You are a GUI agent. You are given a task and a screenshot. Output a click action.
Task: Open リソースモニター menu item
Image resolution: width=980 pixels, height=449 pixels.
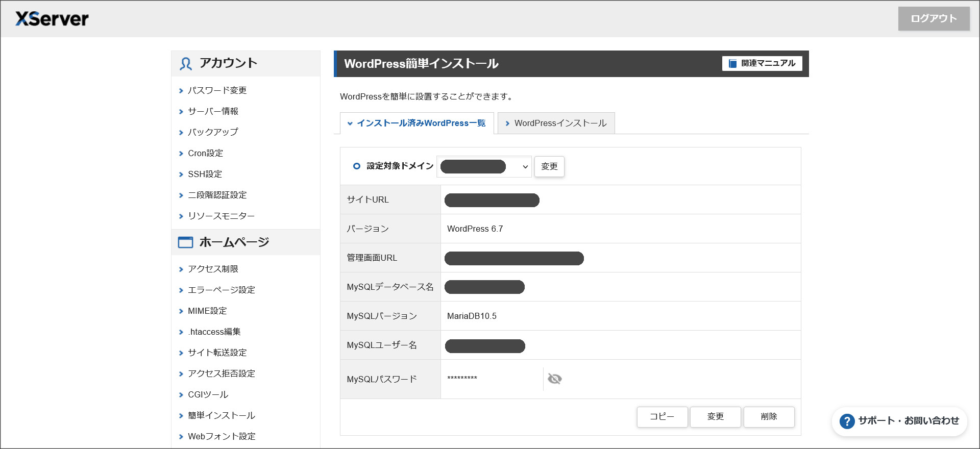[221, 216]
